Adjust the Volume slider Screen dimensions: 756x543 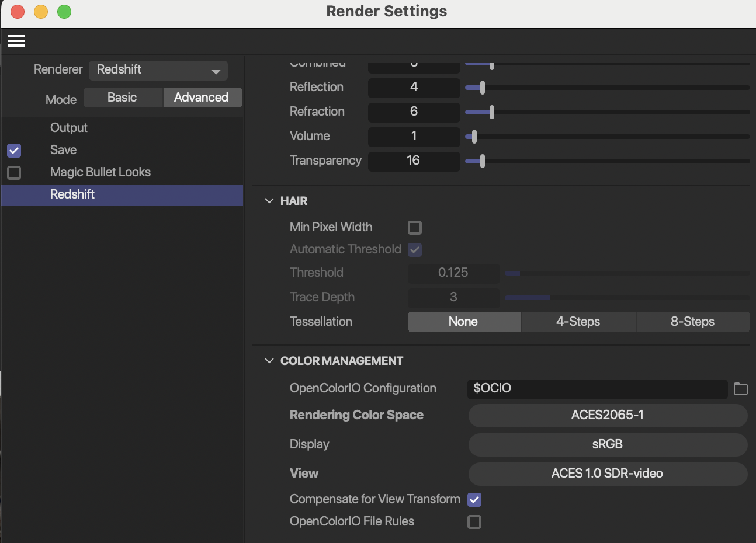[474, 137]
